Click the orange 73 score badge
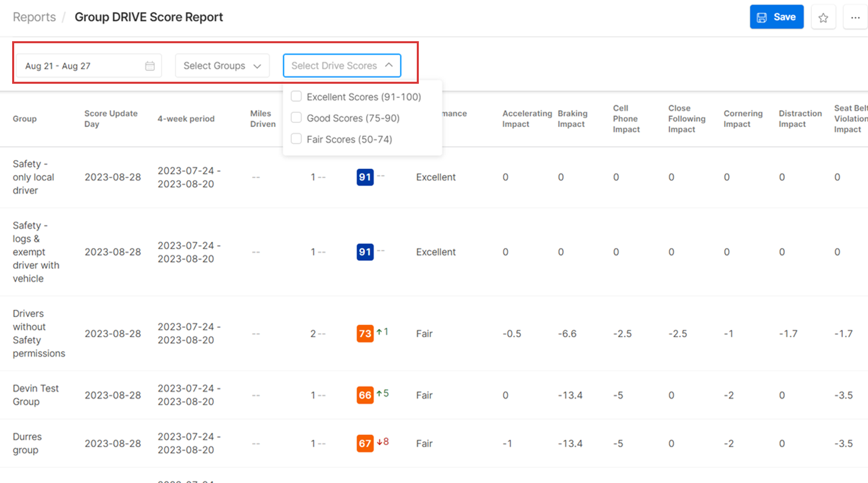This screenshot has height=483, width=868. pyautogui.click(x=365, y=334)
